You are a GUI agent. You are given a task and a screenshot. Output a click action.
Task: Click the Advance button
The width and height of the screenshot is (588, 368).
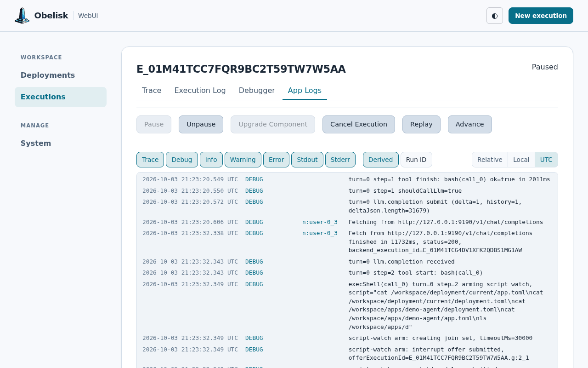469,125
